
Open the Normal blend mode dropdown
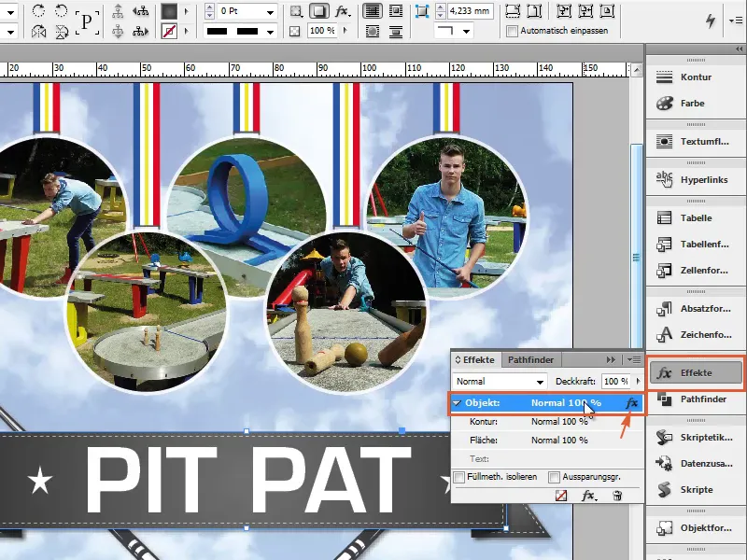(540, 383)
